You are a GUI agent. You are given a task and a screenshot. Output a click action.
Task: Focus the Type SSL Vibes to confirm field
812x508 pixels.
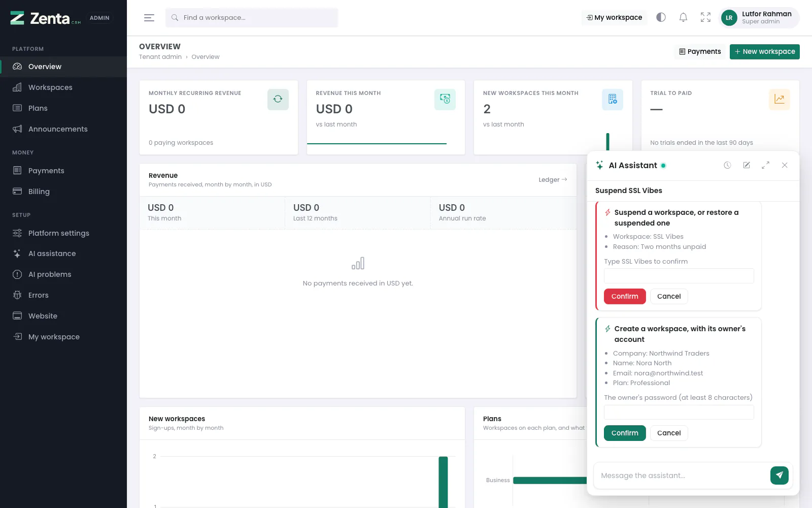(x=679, y=276)
